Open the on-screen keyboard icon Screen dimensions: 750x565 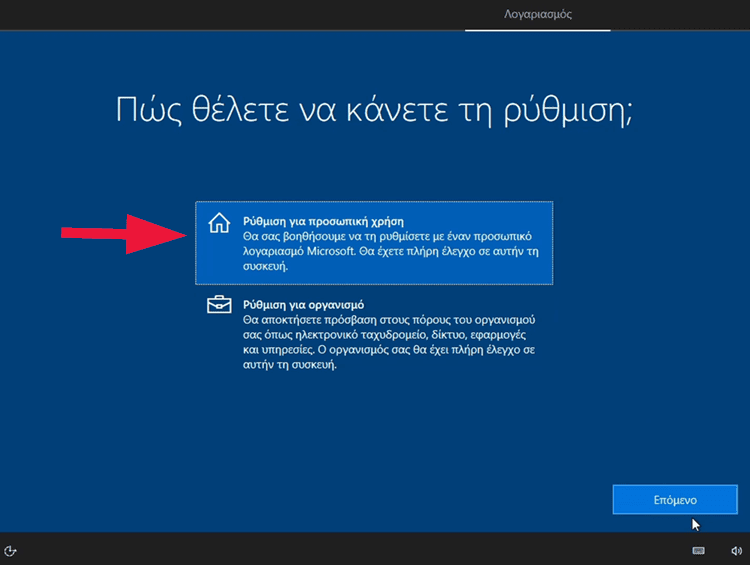point(698,551)
